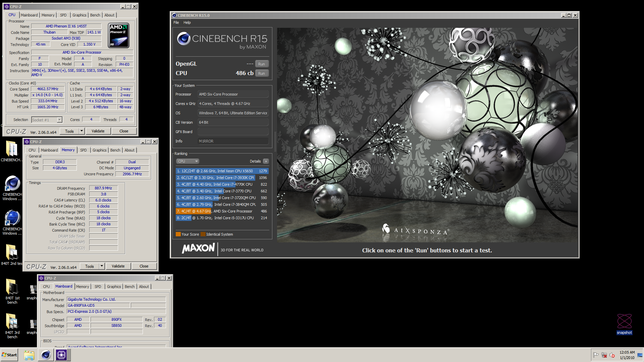This screenshot has height=362, width=644.
Task: Click the DRAM Frequency value 887.9 MHz
Action: [103, 188]
